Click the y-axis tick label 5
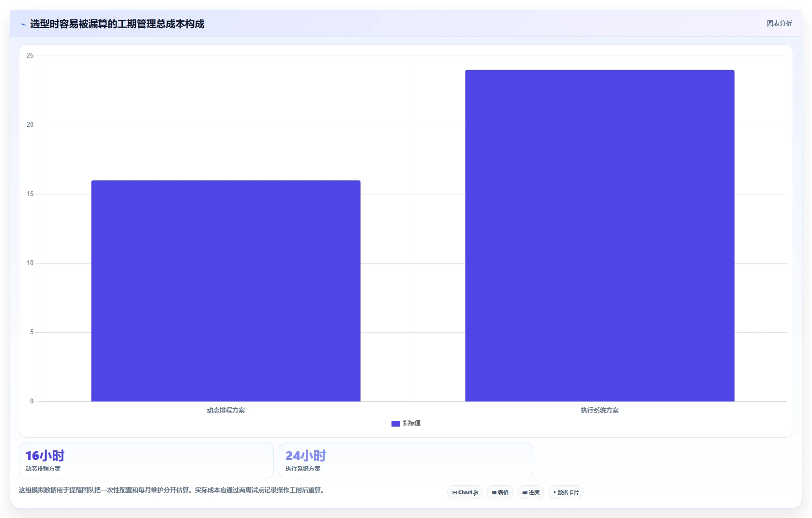The height and width of the screenshot is (518, 812). pos(32,332)
